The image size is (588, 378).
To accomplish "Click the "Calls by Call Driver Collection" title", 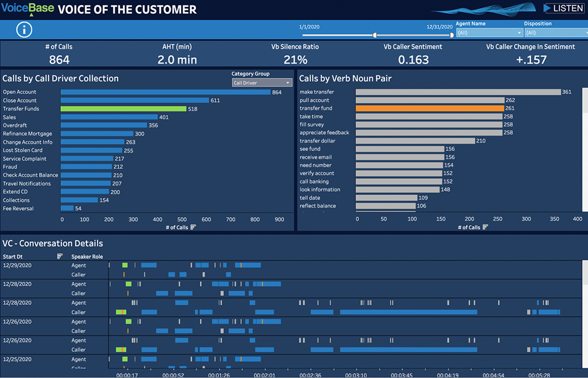I will (x=60, y=78).
